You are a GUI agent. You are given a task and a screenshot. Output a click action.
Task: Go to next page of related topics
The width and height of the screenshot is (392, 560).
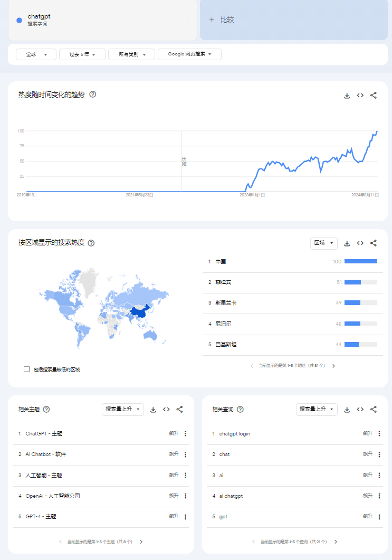[141, 542]
